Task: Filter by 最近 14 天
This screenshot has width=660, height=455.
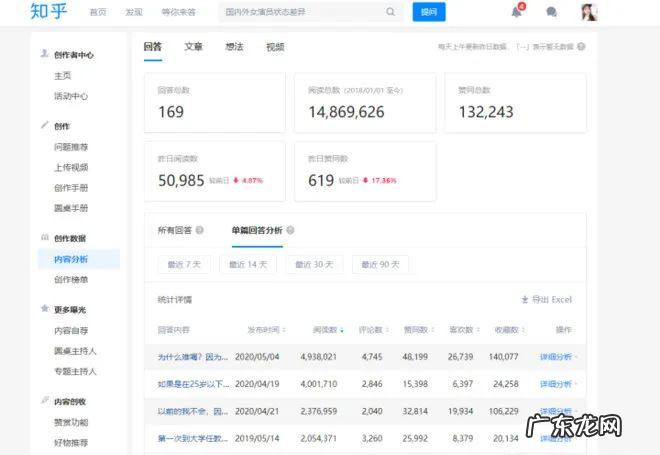Action: (248, 264)
